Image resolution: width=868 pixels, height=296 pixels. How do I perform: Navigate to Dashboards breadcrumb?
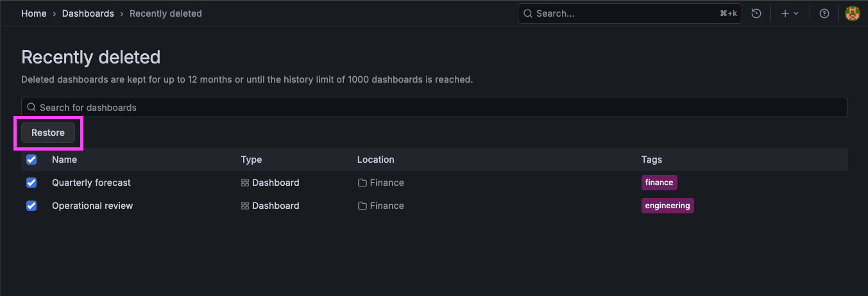click(x=88, y=13)
